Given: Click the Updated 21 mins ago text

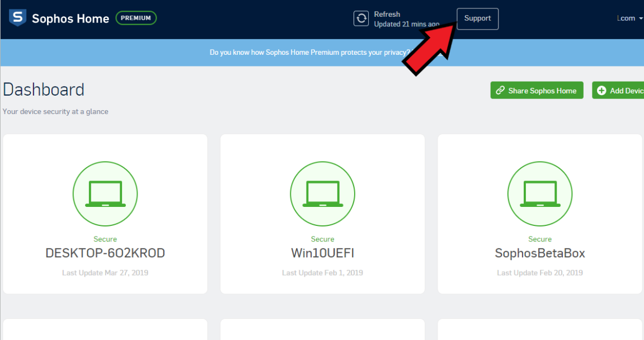Looking at the screenshot, I should click(406, 24).
